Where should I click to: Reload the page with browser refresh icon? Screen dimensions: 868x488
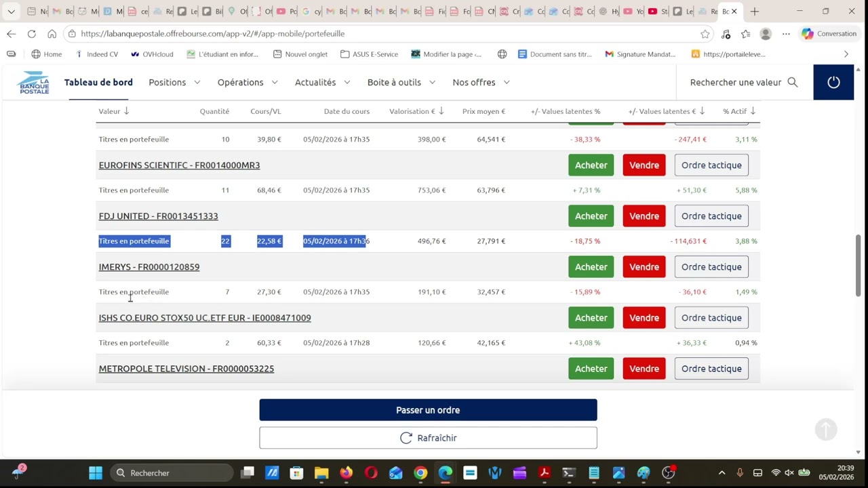coord(32,33)
